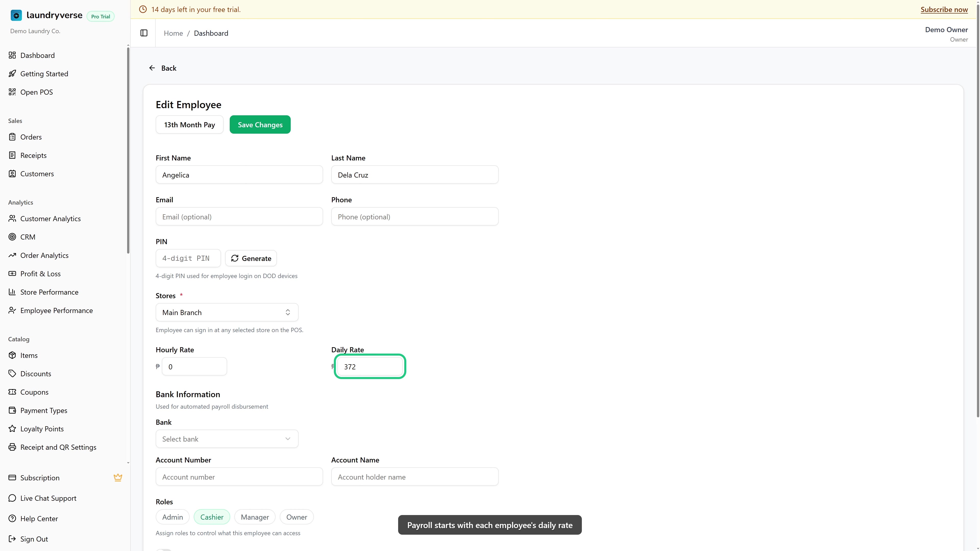
Task: Click the Last Name field with Dela Cruz
Action: pos(415,174)
